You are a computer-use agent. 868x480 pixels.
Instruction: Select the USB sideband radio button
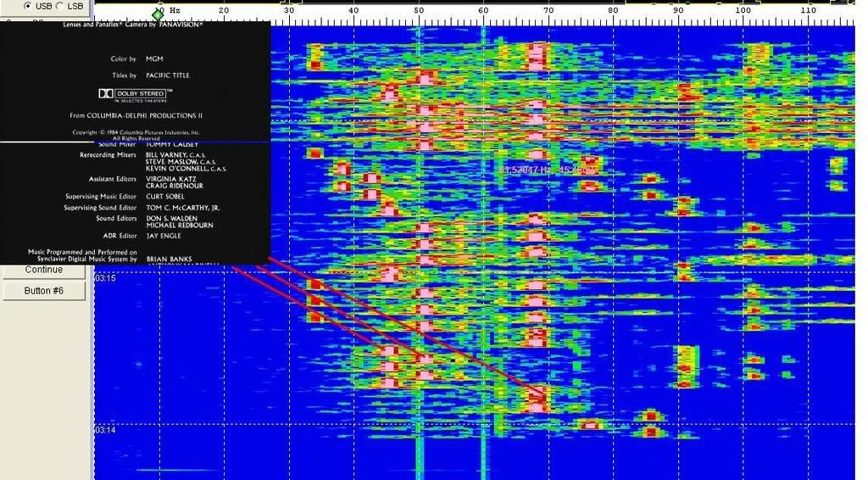click(28, 6)
